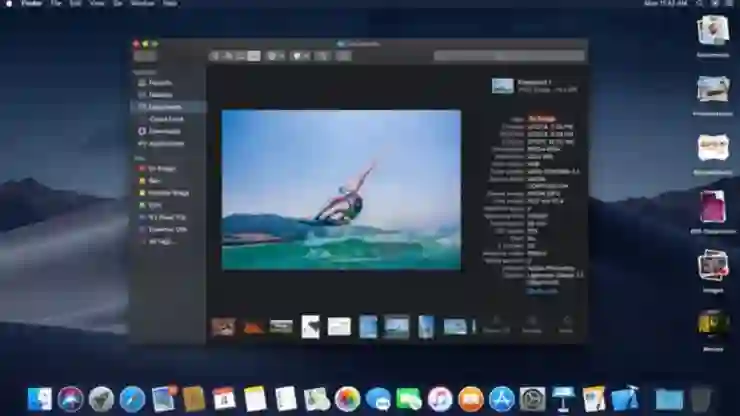Click the More quick action button
740x416 pixels.
pyautogui.click(x=566, y=325)
